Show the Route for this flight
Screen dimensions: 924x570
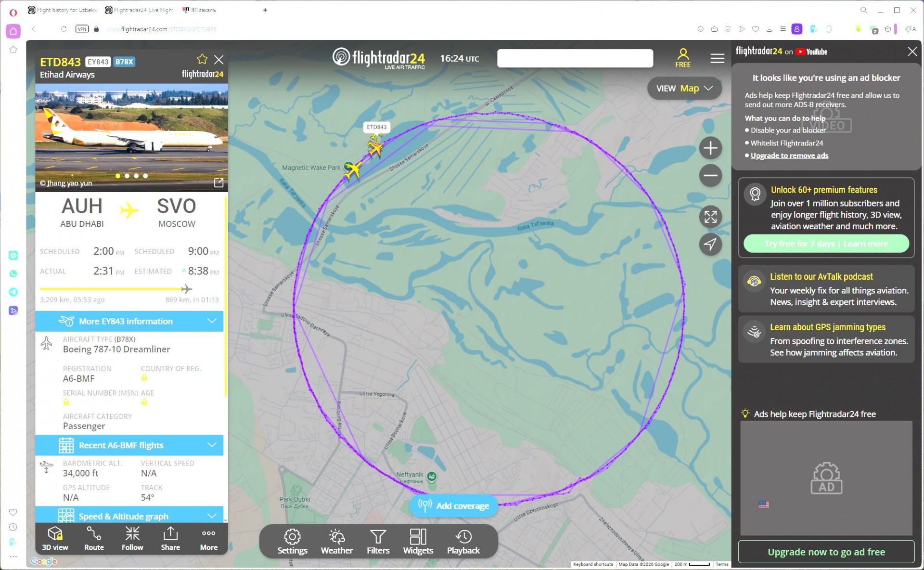coord(94,538)
